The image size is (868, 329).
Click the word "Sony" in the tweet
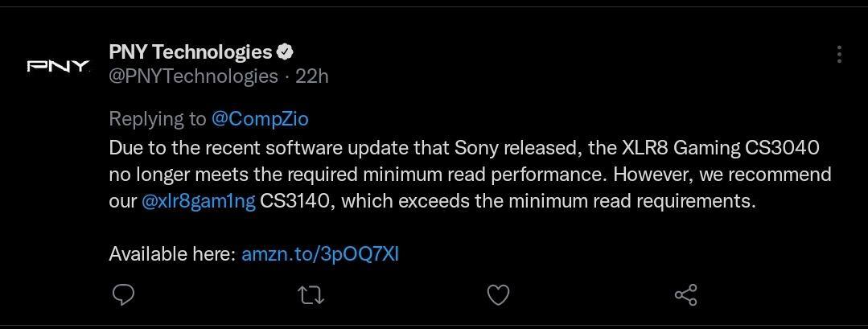[476, 149]
